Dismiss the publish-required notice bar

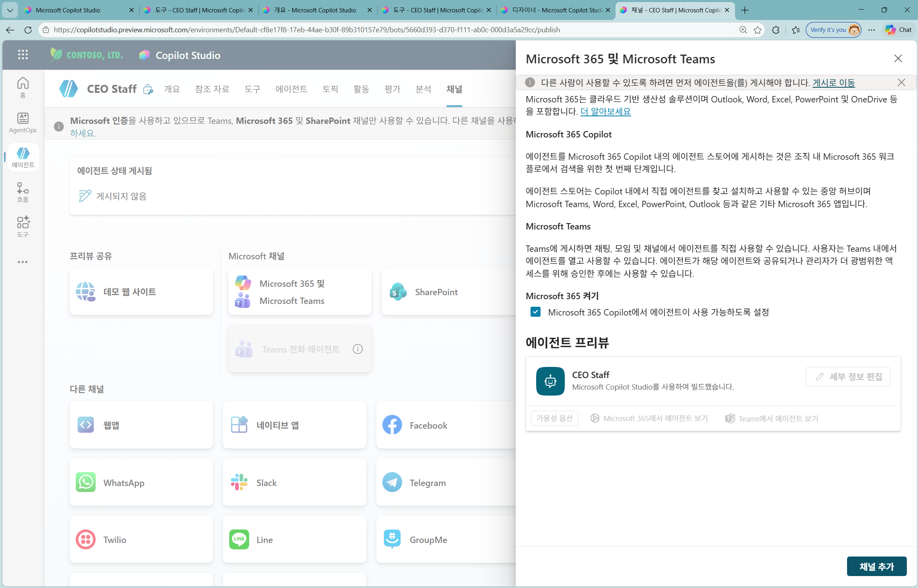pyautogui.click(x=901, y=82)
